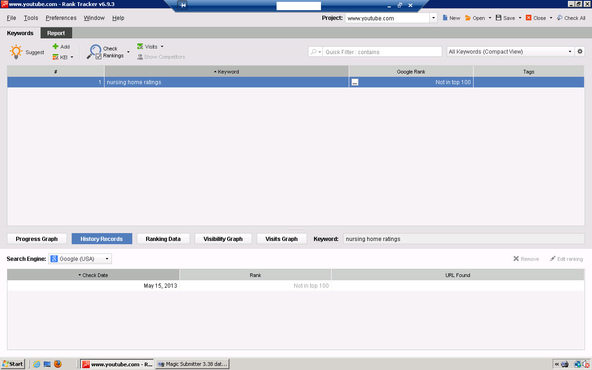Click the Rank column header in history
This screenshot has width=592, height=370.
pos(255,275)
